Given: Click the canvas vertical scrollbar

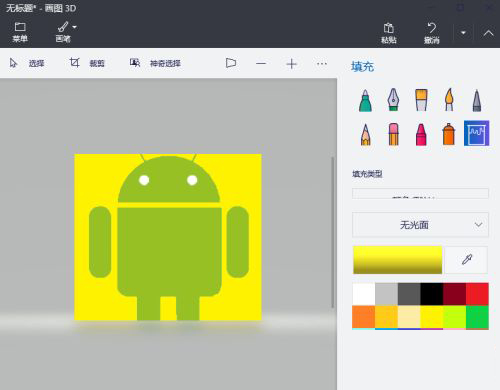Looking at the screenshot, I should click(x=332, y=232).
